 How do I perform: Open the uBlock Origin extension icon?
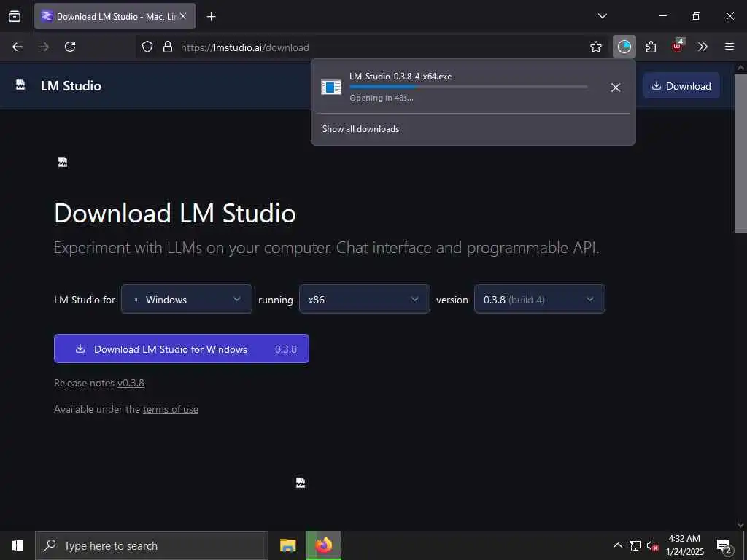click(x=677, y=46)
